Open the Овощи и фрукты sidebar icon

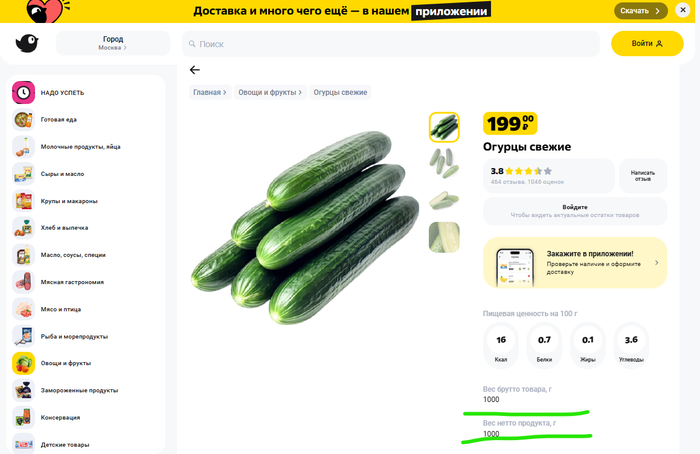[23, 363]
